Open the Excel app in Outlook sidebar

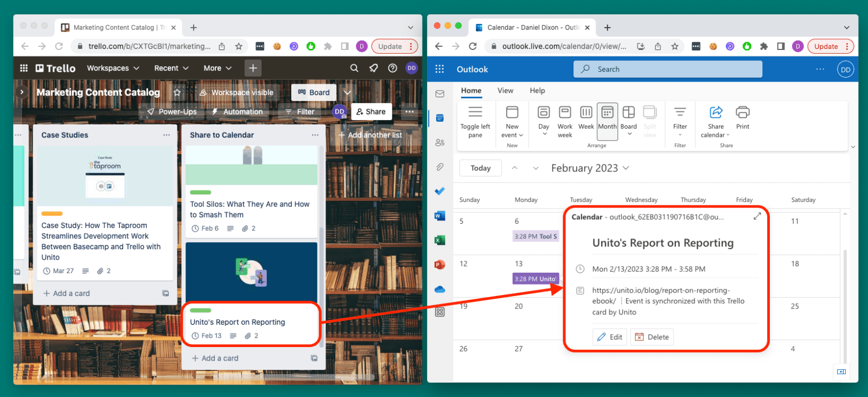coord(439,240)
